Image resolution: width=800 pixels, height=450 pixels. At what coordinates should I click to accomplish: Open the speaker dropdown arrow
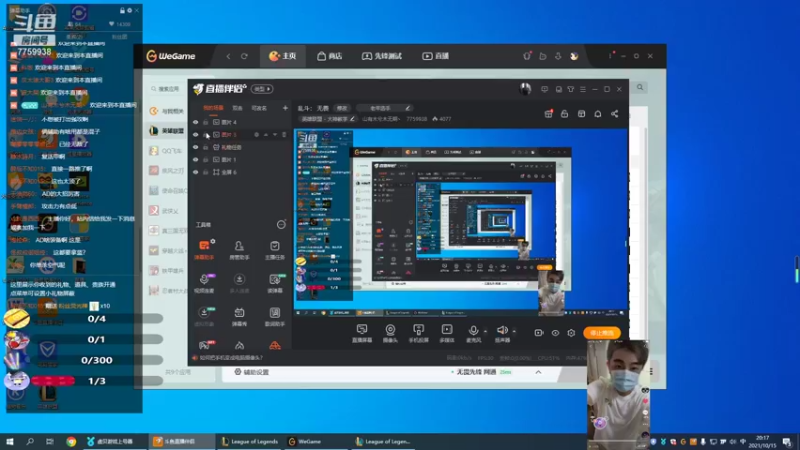coord(514,331)
